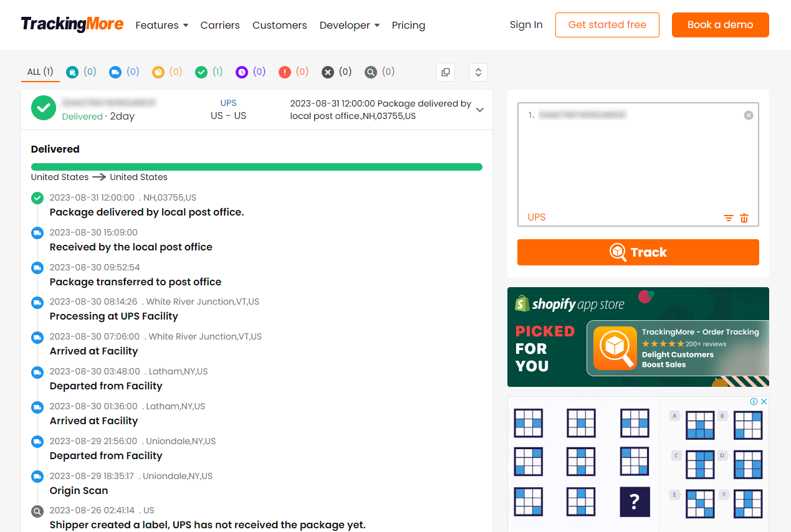Click the filter icon in tracking input box
Viewport: 791px width, 532px height.
coord(728,218)
